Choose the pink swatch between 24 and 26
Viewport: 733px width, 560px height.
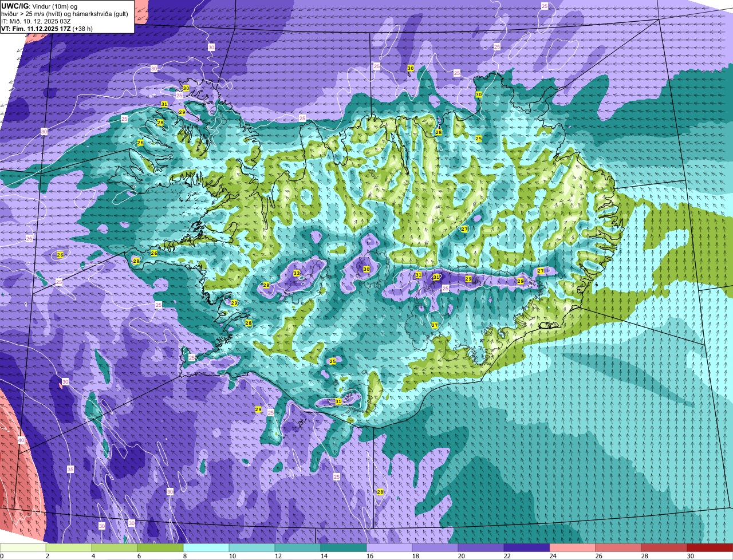pos(573,547)
